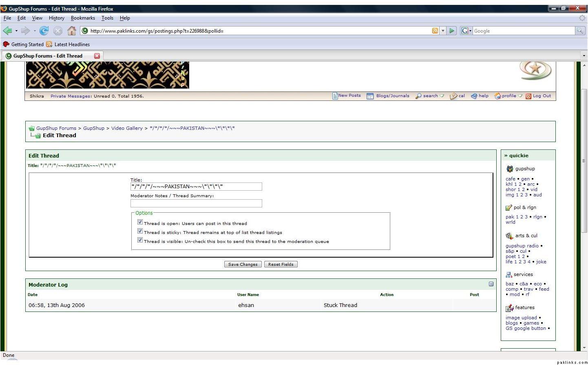This screenshot has width=588, height=365.
Task: Open the Tools menu
Action: [107, 18]
